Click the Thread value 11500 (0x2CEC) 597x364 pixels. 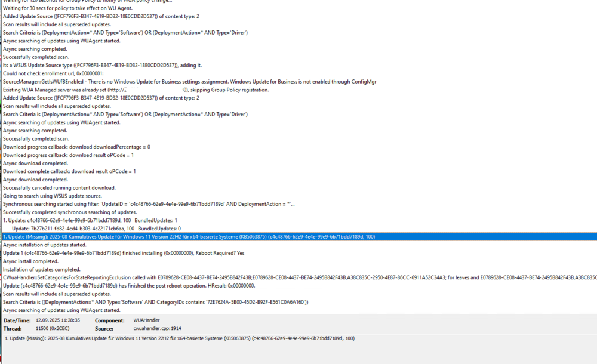(x=53, y=328)
